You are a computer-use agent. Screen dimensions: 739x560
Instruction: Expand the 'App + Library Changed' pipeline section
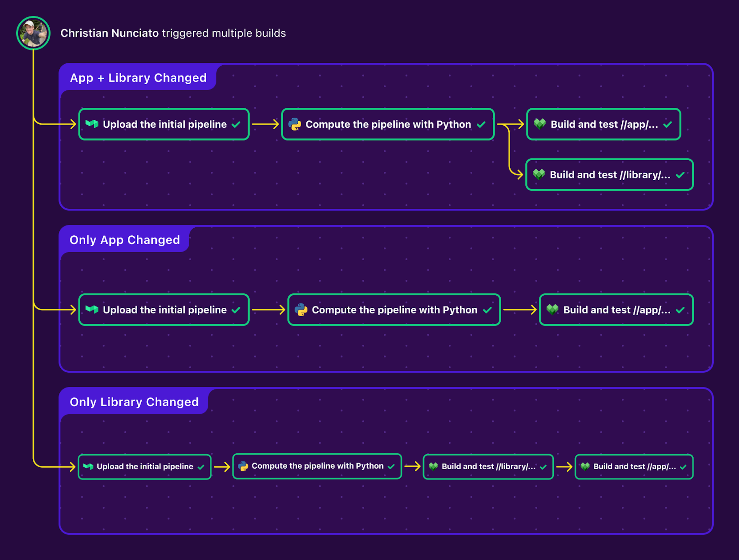pos(138,78)
